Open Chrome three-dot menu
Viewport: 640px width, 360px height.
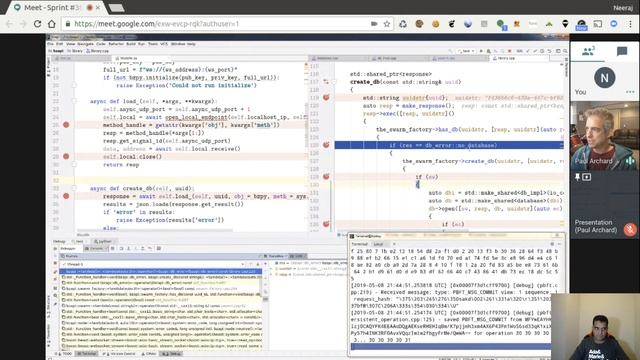pos(631,24)
